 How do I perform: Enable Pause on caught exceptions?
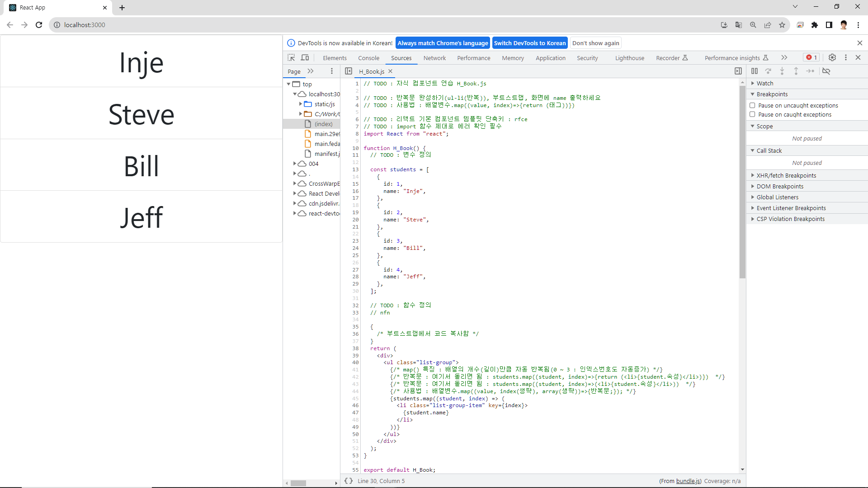[752, 114]
